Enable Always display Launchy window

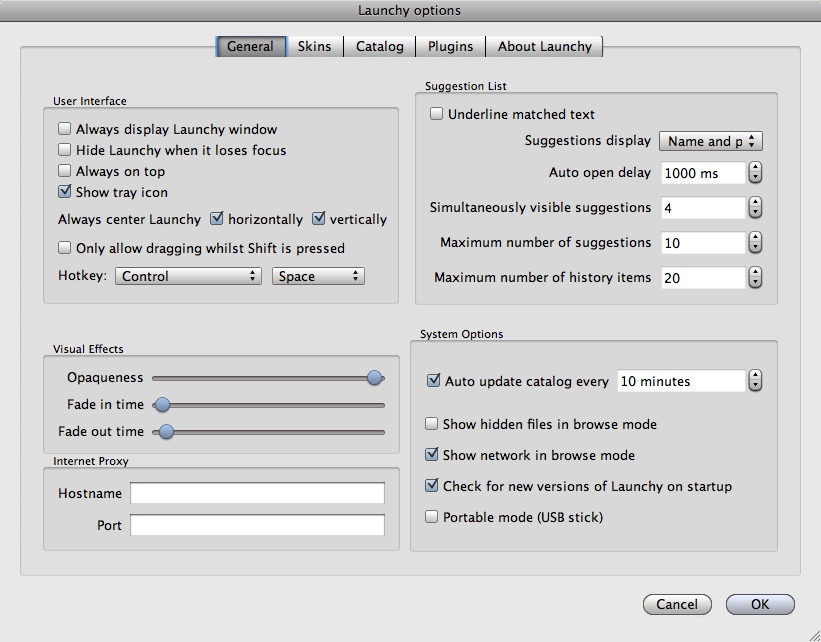coord(63,129)
